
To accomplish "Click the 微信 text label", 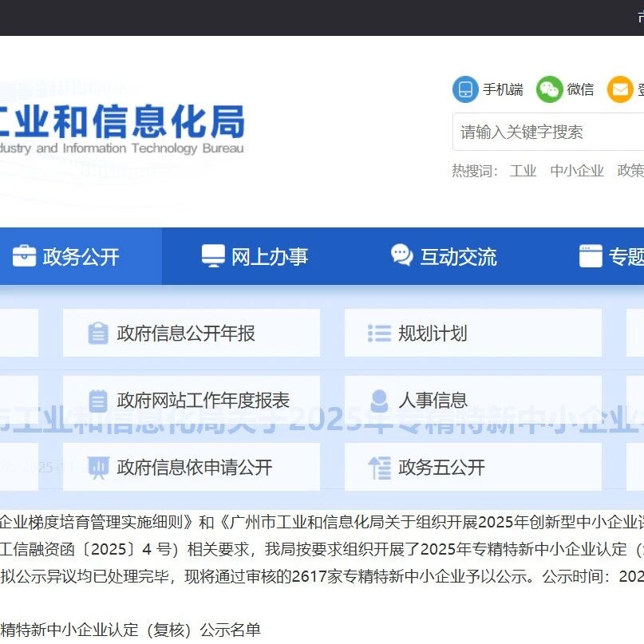I will pos(580,89).
